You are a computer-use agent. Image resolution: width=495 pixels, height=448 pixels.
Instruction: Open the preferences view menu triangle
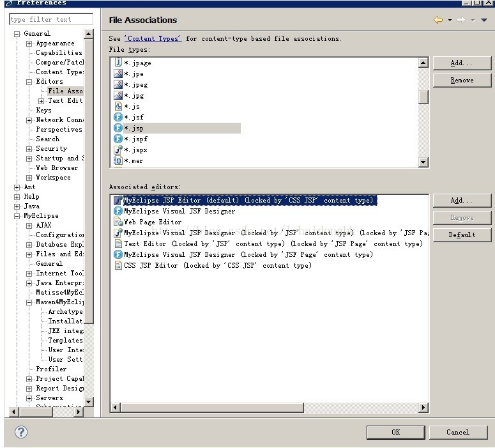(x=484, y=20)
